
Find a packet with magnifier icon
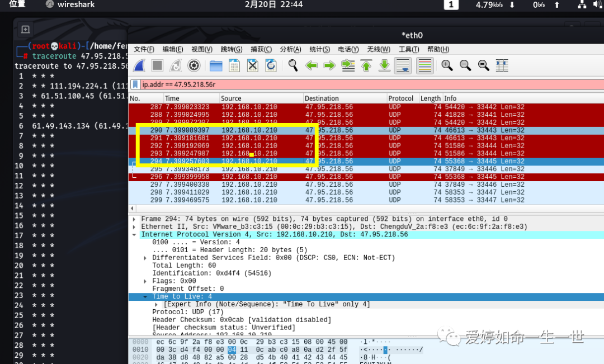point(292,65)
